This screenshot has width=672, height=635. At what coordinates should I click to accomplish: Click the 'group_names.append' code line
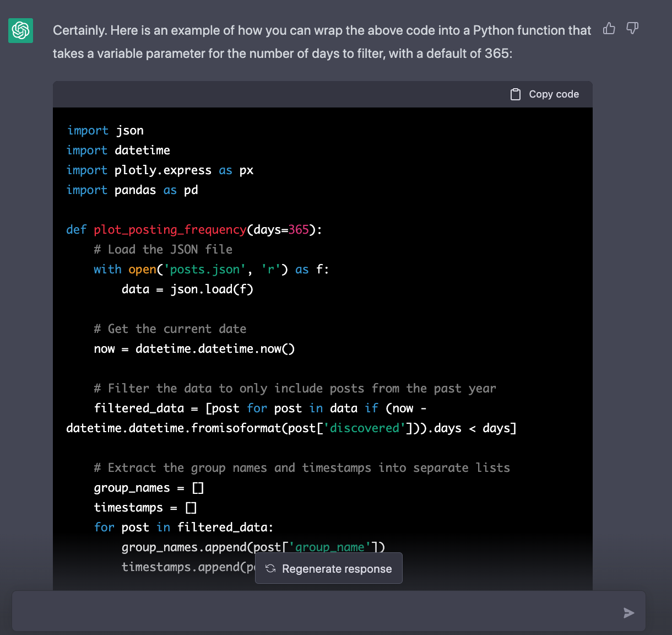(x=253, y=547)
